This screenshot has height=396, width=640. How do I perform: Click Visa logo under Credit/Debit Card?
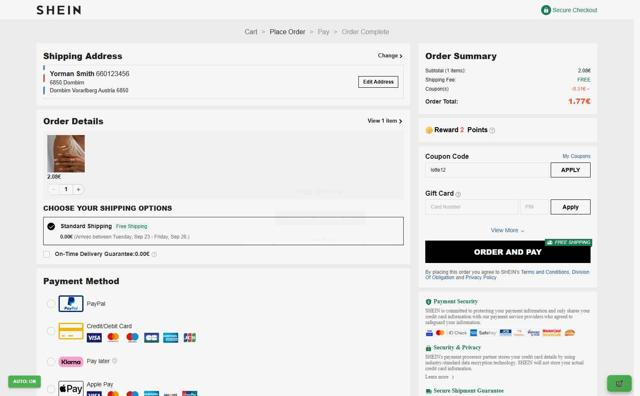94,338
